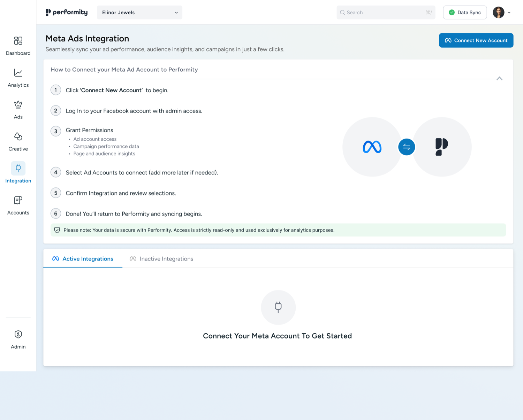Switch to Inactive Integrations tab
The height and width of the screenshot is (420, 523).
(x=161, y=259)
